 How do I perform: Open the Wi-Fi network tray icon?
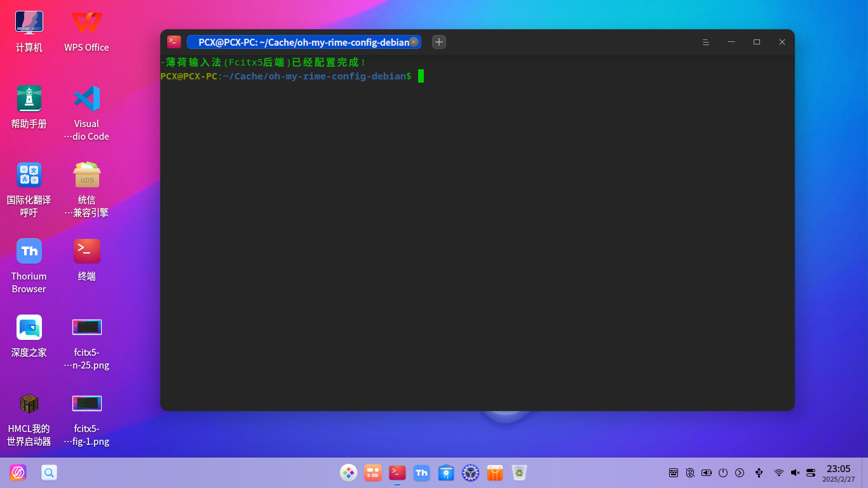coord(779,473)
